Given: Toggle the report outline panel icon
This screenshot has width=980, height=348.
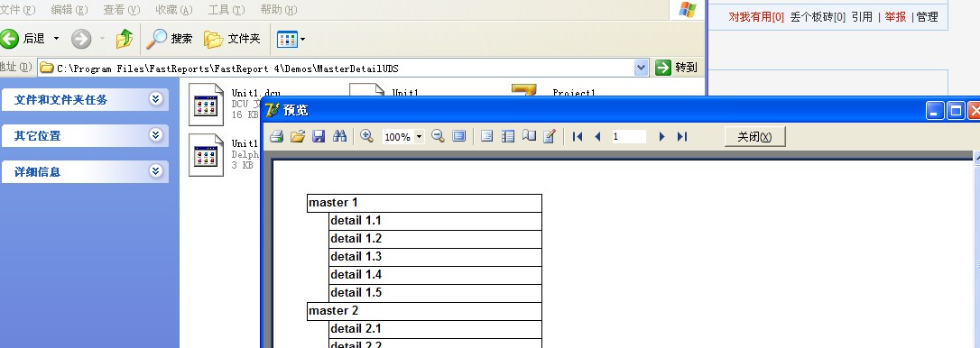Looking at the screenshot, I should (487, 136).
